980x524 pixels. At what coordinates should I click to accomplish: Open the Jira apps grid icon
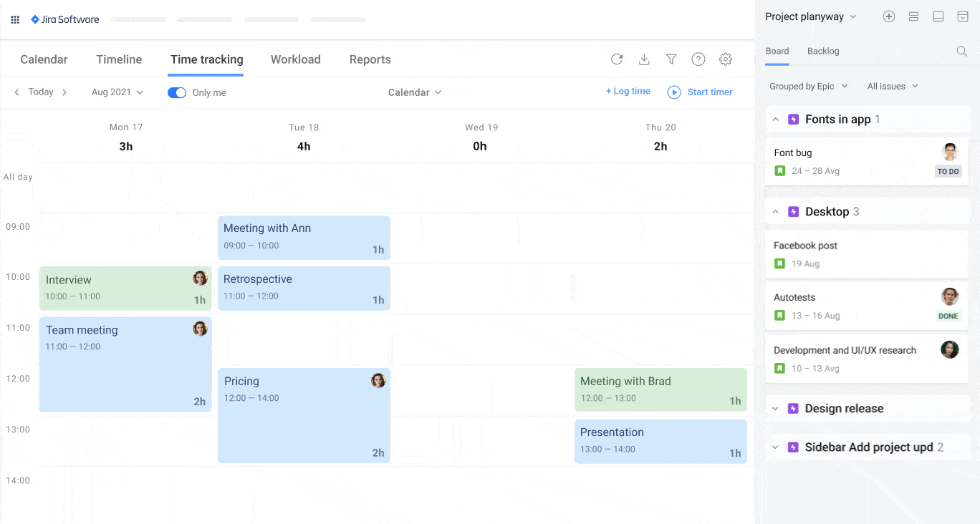[x=14, y=19]
